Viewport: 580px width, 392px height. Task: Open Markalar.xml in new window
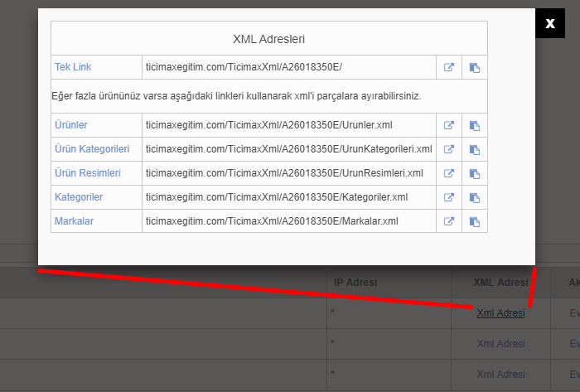(x=449, y=221)
